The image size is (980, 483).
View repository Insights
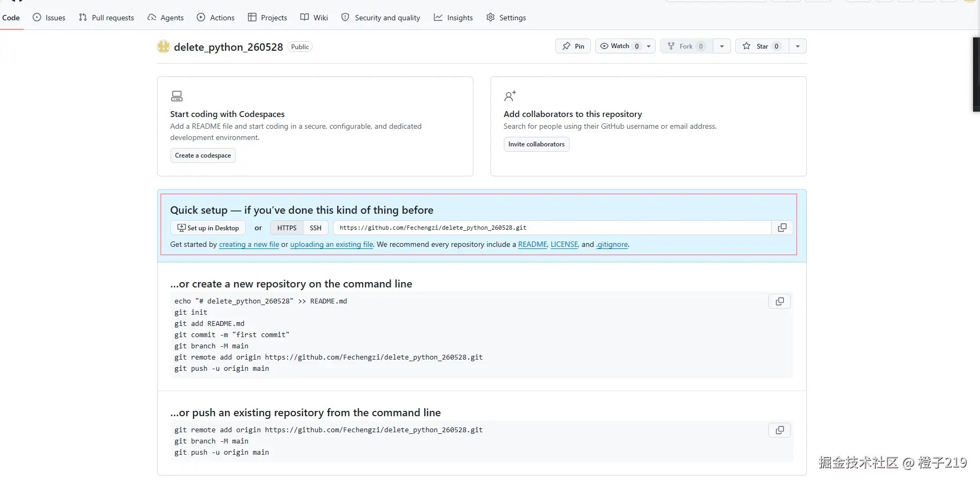(x=454, y=18)
